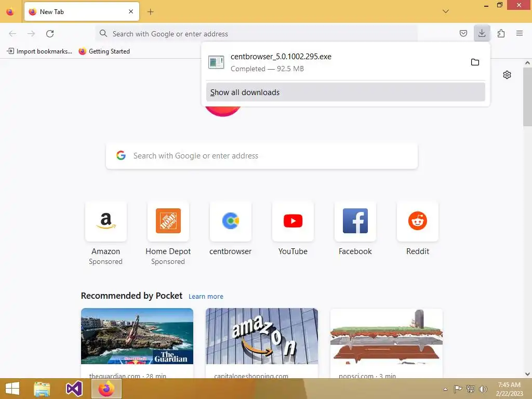Click Learn more about Pocket
532x399 pixels.
[x=206, y=297]
